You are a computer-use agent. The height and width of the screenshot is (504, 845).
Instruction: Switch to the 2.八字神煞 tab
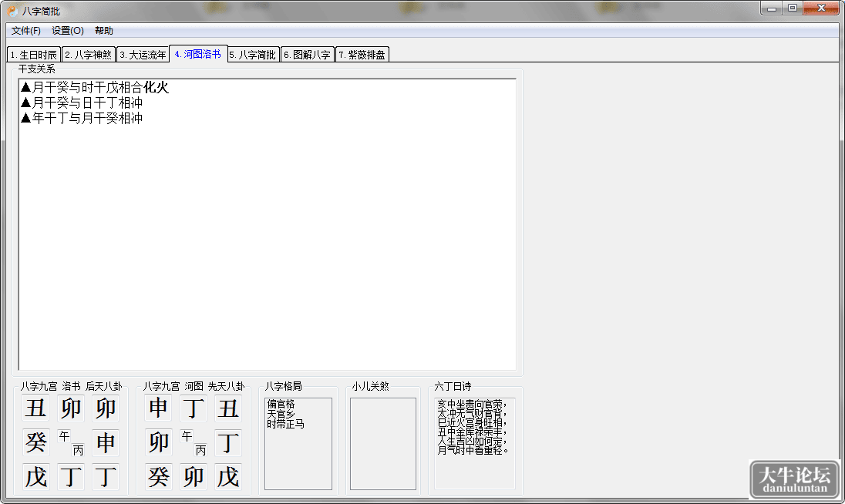coord(89,55)
